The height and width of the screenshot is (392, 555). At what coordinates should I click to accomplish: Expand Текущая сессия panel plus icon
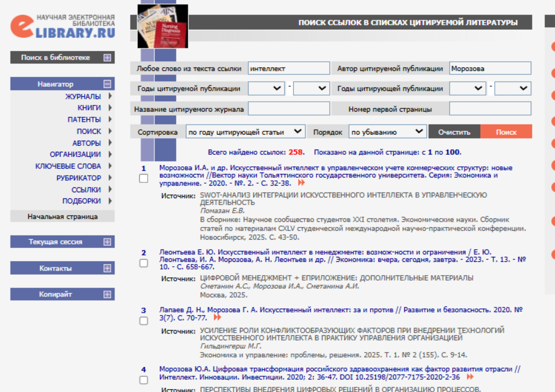[x=107, y=242]
